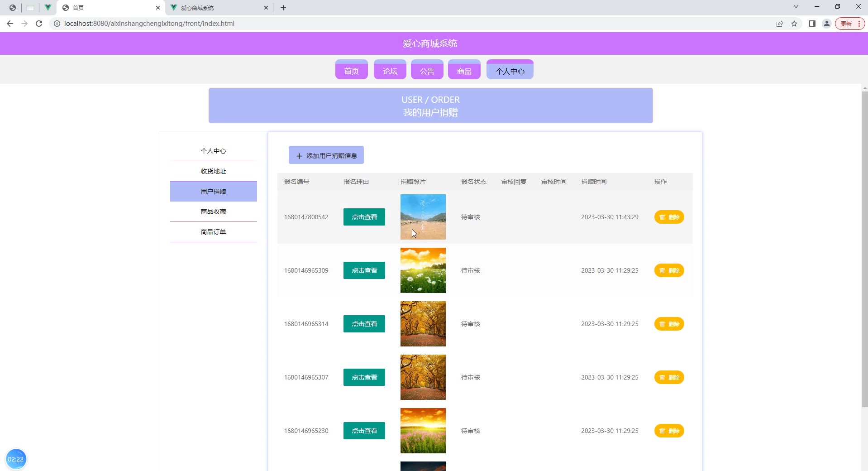Click 点击查看 for record 1680147800542
The image size is (868, 471).
coord(364,217)
